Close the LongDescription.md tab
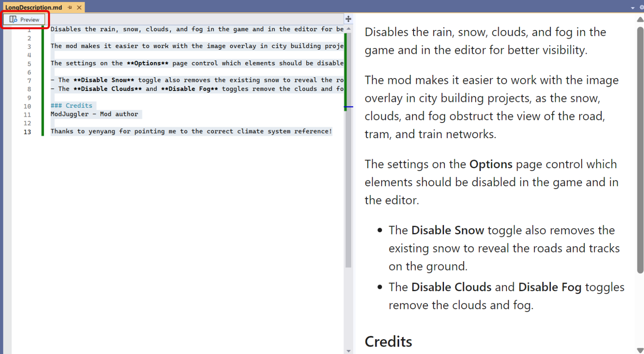Screen dimensions: 644x354 click(79, 7)
